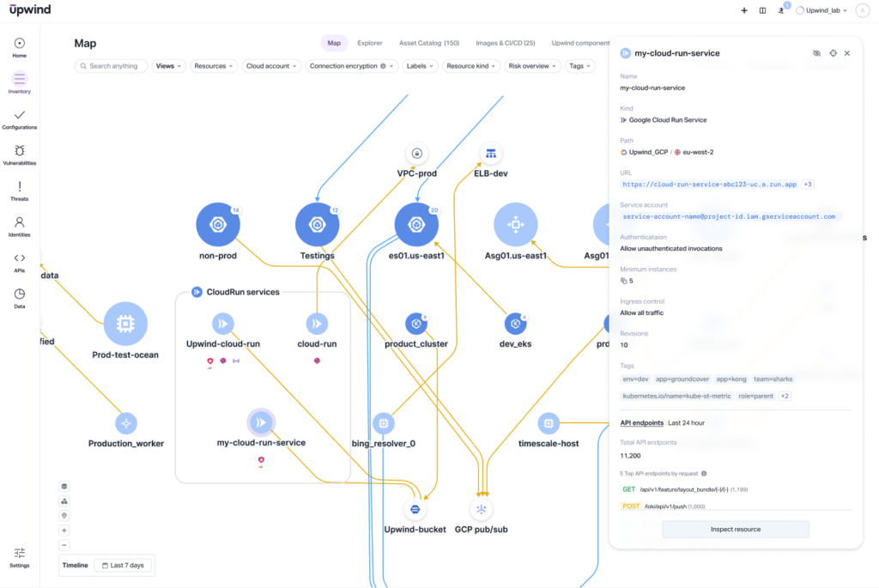This screenshot has width=879, height=588.
Task: Open Data in the sidebar
Action: (20, 298)
